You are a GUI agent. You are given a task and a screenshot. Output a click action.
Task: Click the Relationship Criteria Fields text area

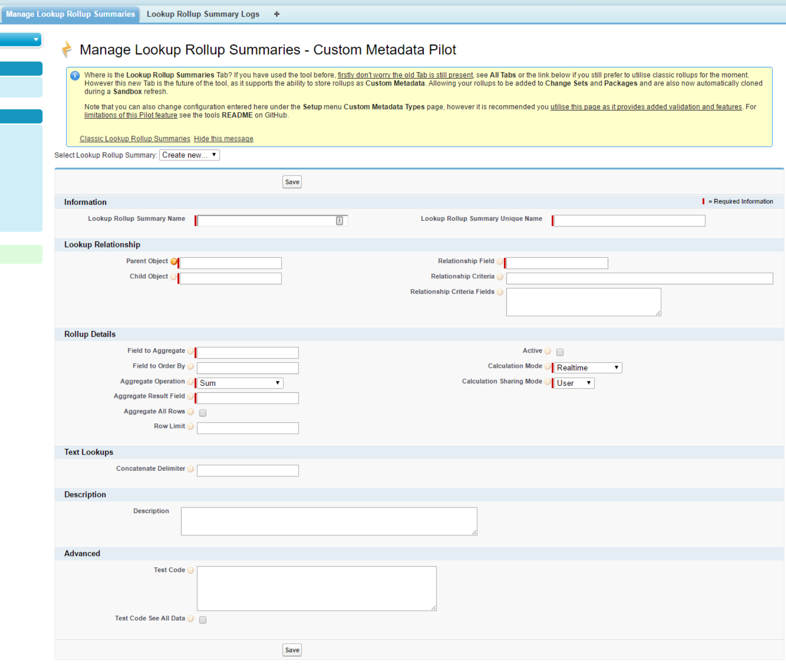coord(584,302)
